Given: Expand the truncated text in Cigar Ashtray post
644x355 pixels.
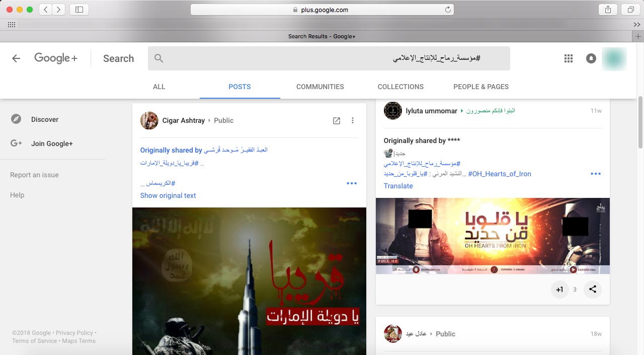Looking at the screenshot, I should [352, 183].
